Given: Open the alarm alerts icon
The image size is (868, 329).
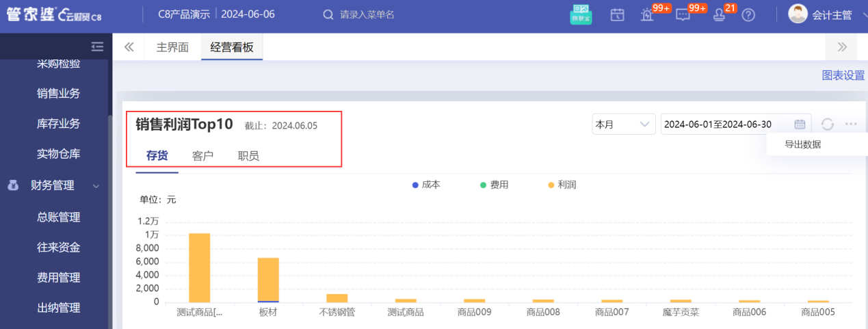Looking at the screenshot, I should 647,14.
